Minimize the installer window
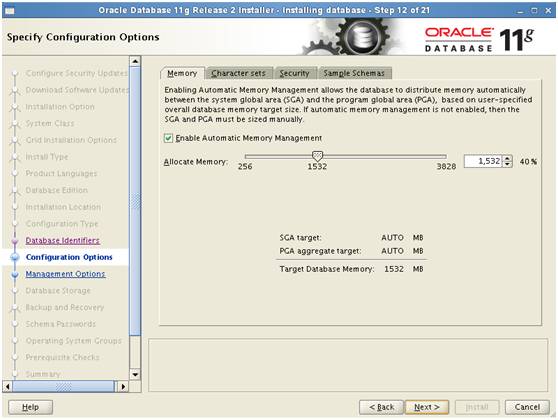 520,11
